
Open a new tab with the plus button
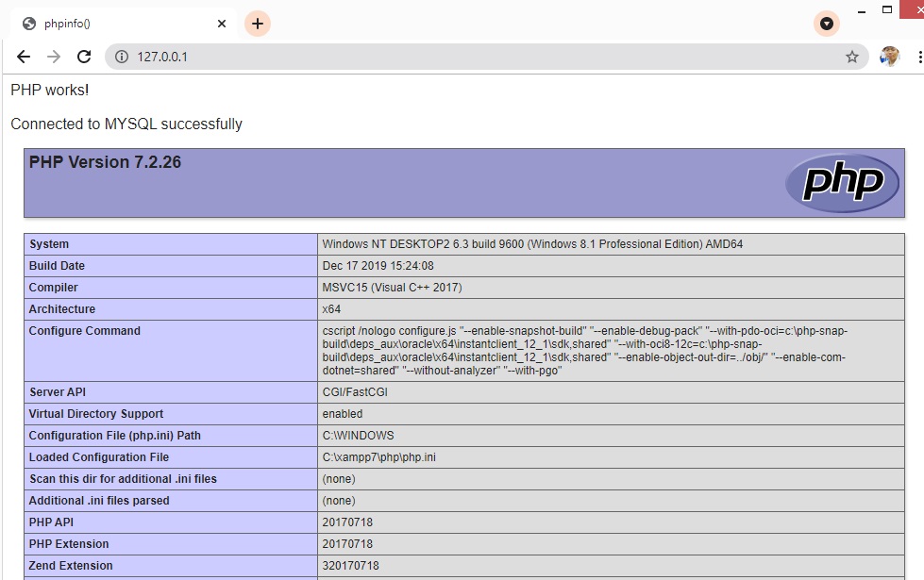click(258, 24)
